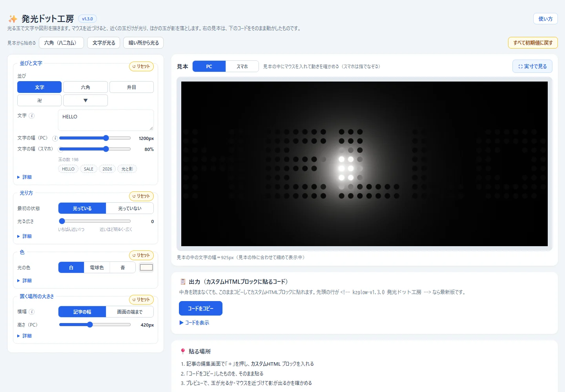
Task: Click the info icon beside 横幅 label
Action: point(32,312)
